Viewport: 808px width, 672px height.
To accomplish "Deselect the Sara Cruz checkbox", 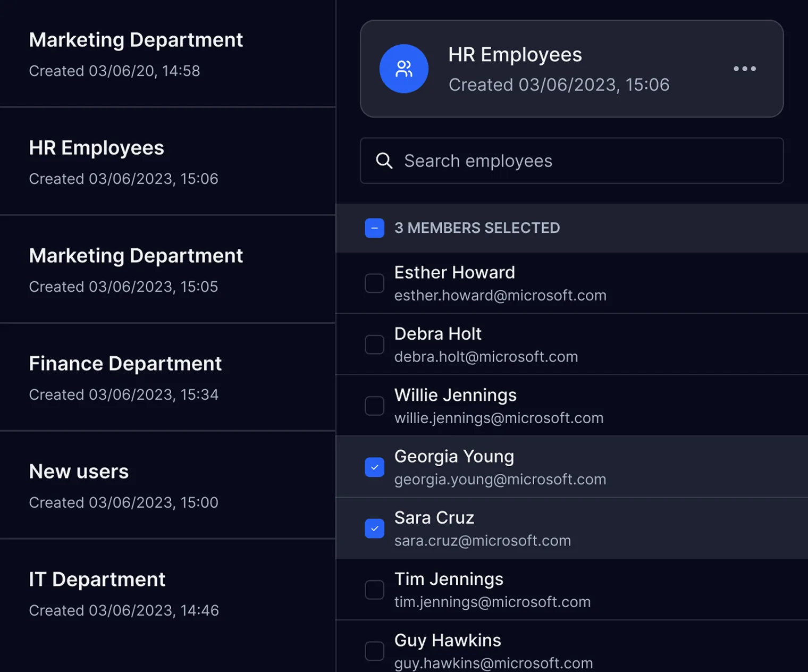I will 374,528.
